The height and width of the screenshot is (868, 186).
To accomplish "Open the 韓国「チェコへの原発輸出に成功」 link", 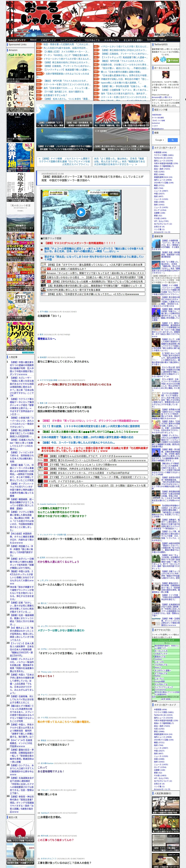I will 94,250.
